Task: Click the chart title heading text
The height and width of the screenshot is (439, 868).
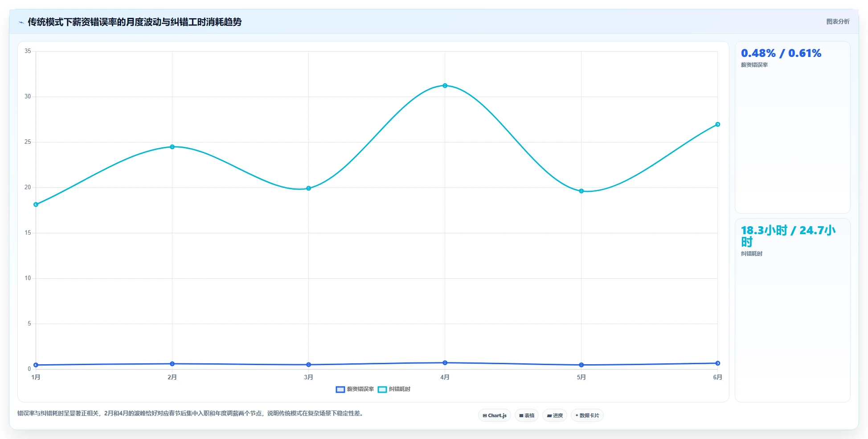Action: tap(135, 22)
